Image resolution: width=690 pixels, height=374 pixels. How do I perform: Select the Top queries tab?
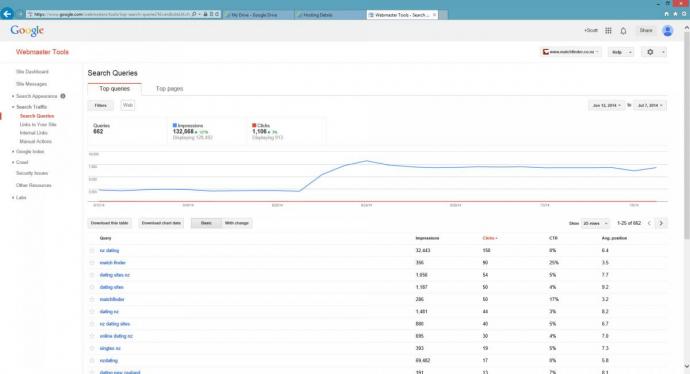tap(114, 88)
